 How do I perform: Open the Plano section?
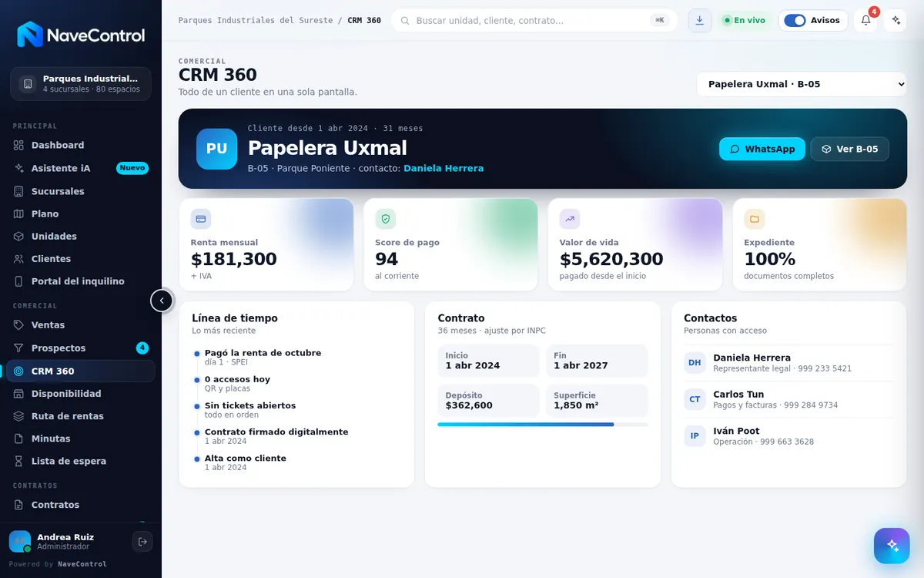(x=81, y=213)
